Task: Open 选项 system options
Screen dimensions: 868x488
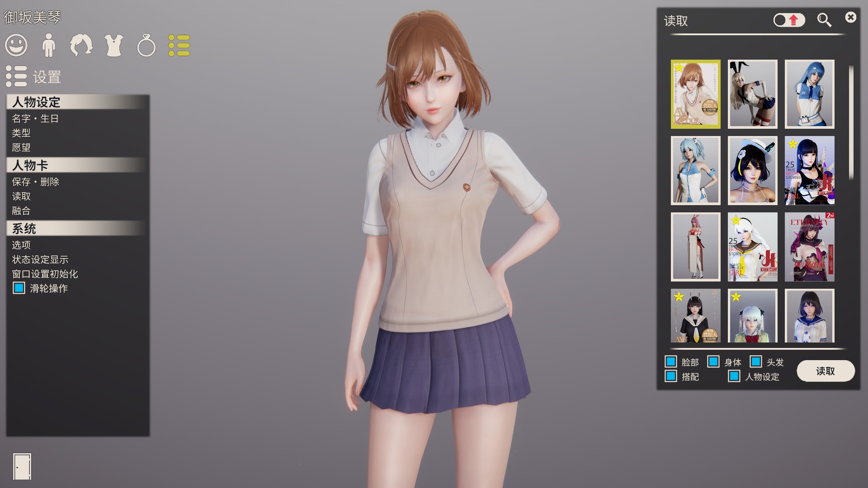Action: [x=21, y=245]
